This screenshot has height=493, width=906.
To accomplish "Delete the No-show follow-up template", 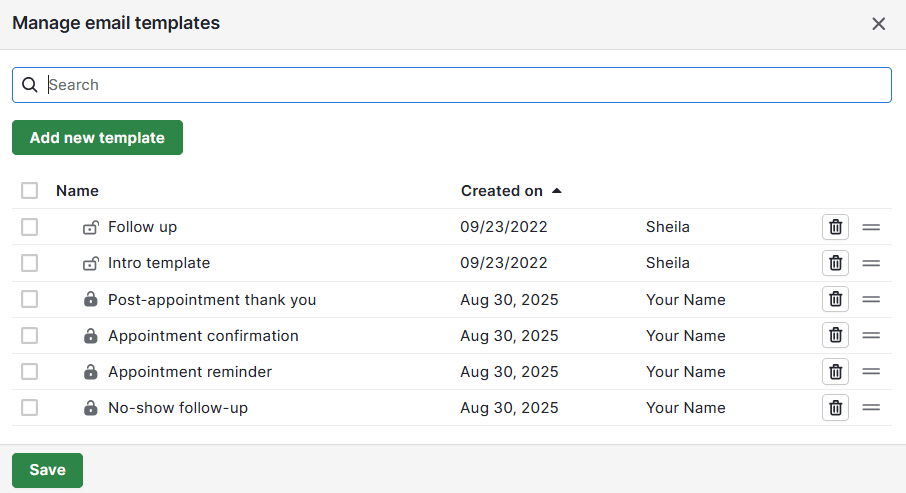I will point(836,407).
